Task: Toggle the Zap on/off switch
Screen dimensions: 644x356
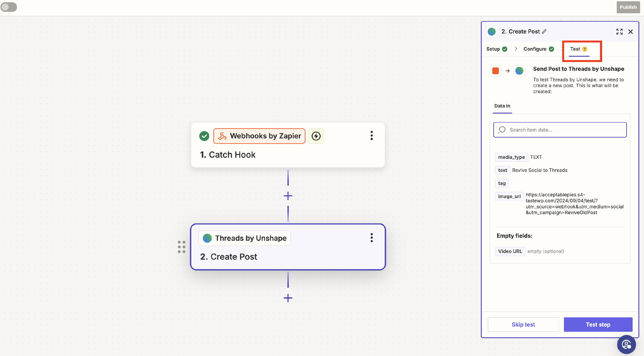Action: tap(9, 7)
